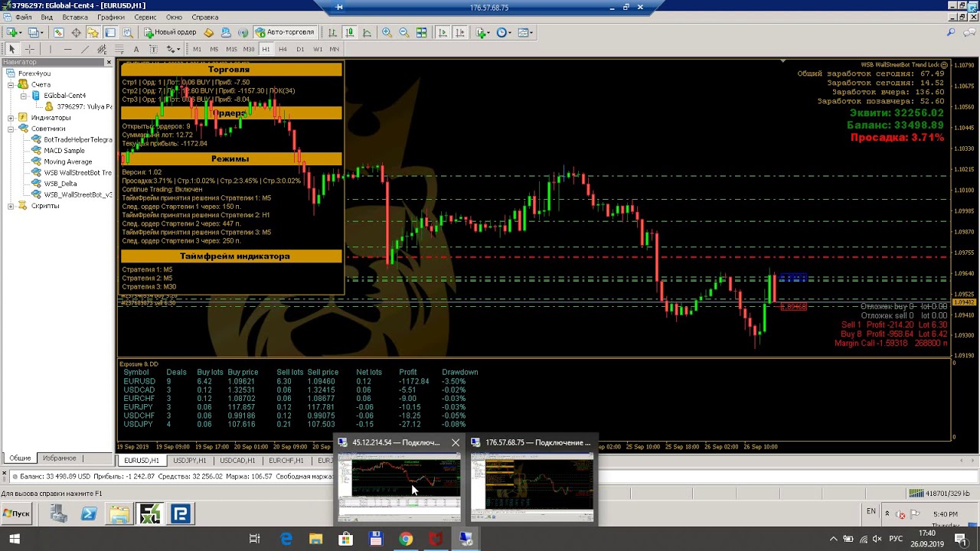This screenshot has width=980, height=551.
Task: Open the Indicators list dropdown
Action: pos(482,32)
